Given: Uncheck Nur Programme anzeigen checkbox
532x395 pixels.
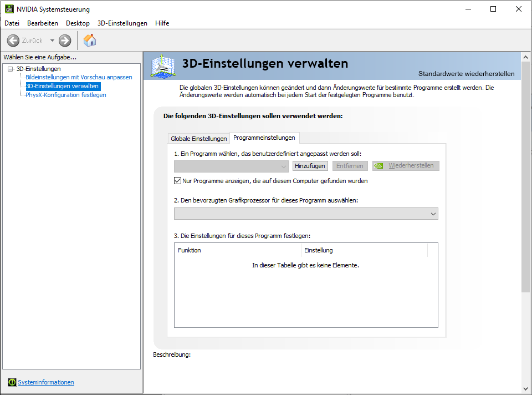Looking at the screenshot, I should [177, 181].
